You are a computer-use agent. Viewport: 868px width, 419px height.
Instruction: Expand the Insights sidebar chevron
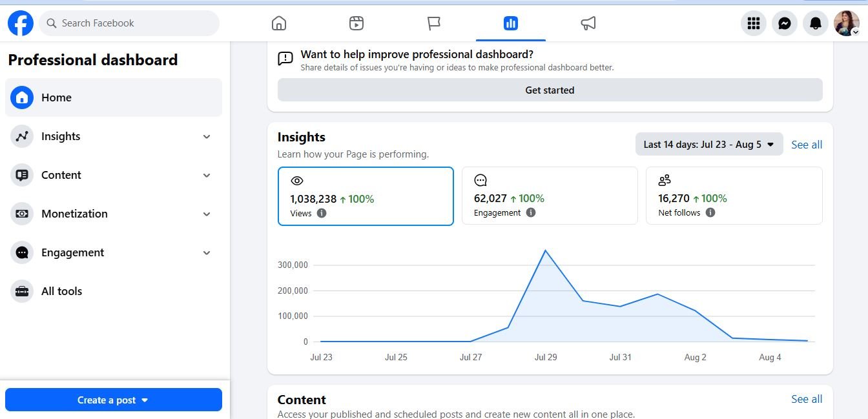(207, 136)
